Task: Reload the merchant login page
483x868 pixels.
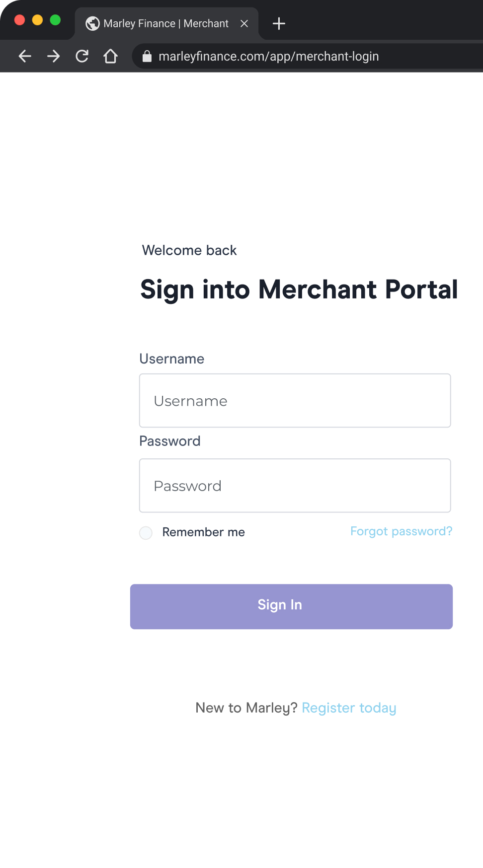Action: coord(81,56)
